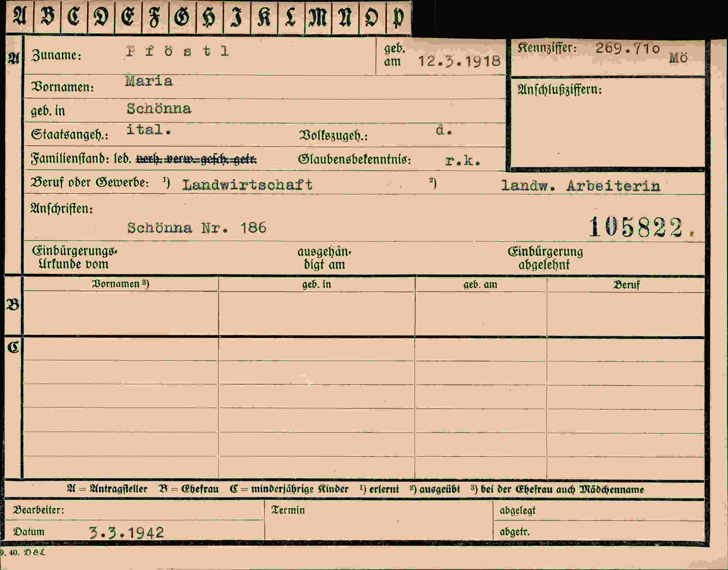728x570 pixels.
Task: Select the letter E index tab
Action: 128,17
